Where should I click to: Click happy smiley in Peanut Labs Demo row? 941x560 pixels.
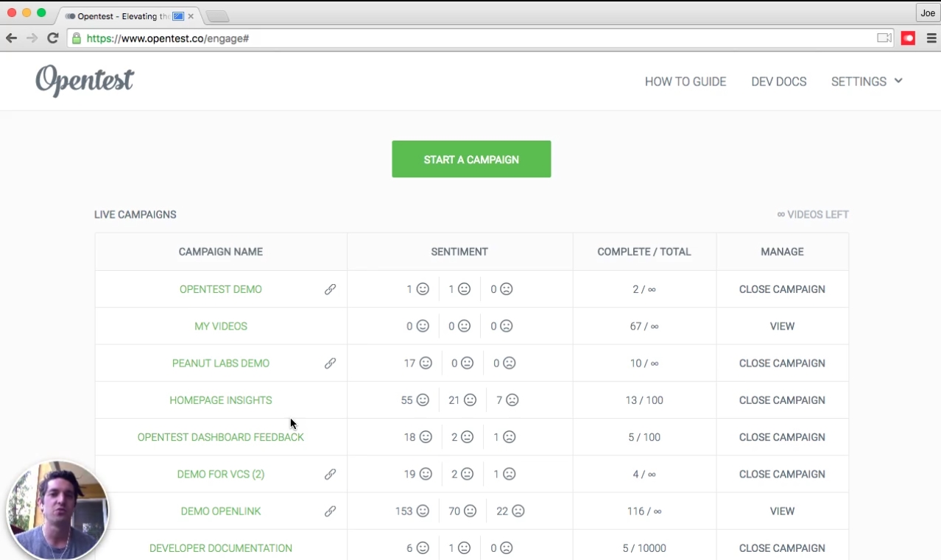click(x=426, y=363)
